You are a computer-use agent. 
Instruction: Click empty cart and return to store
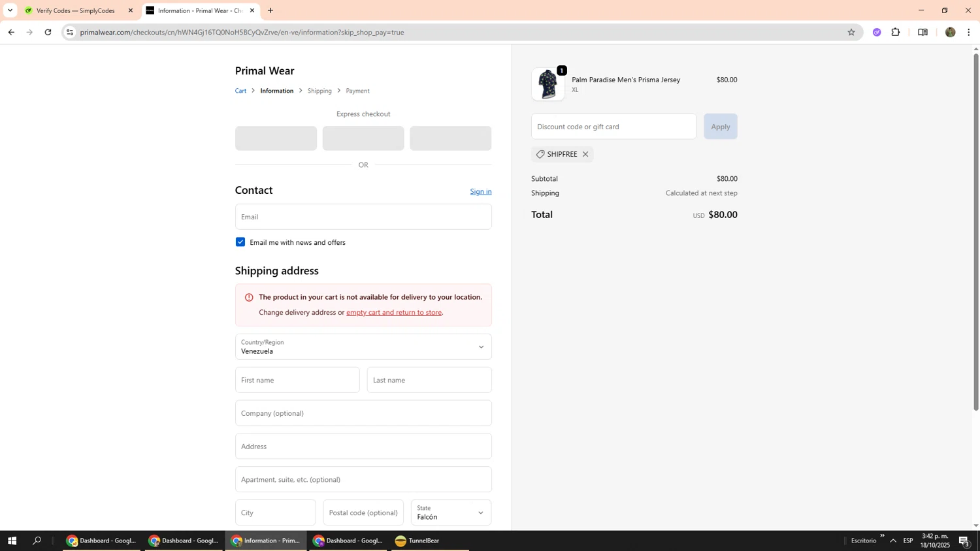394,312
